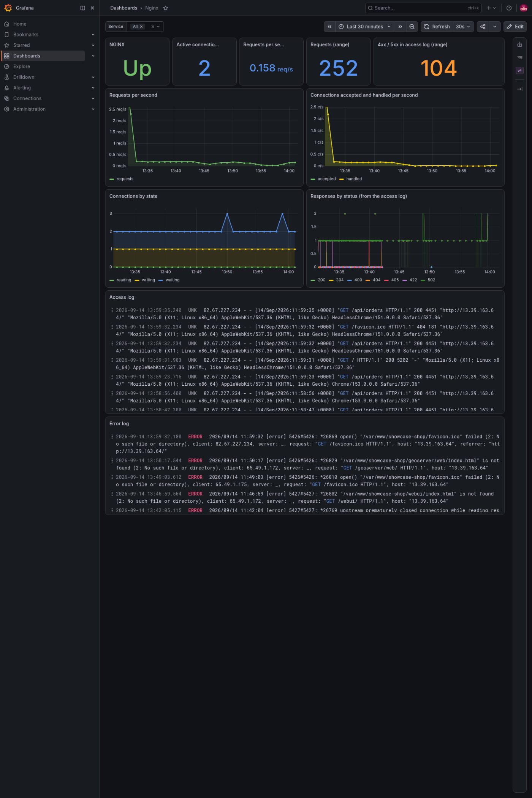Open Home in sidebar

pos(20,24)
